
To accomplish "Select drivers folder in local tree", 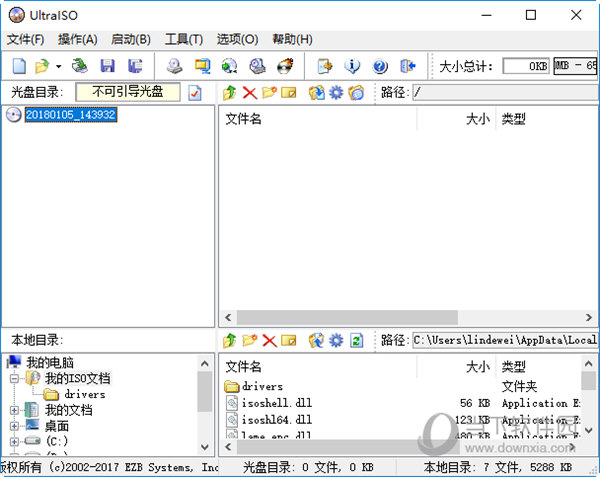I will click(85, 394).
